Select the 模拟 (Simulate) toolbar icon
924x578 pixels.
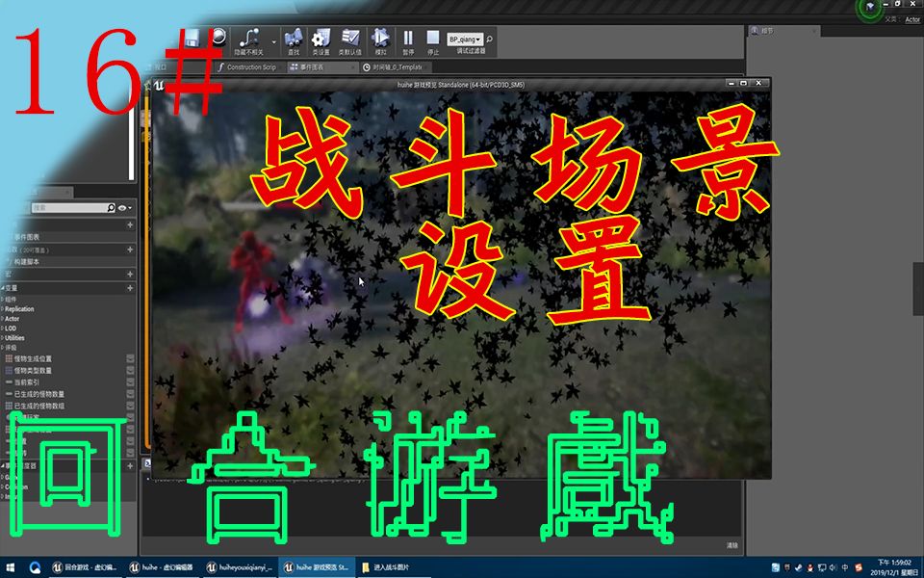(379, 37)
